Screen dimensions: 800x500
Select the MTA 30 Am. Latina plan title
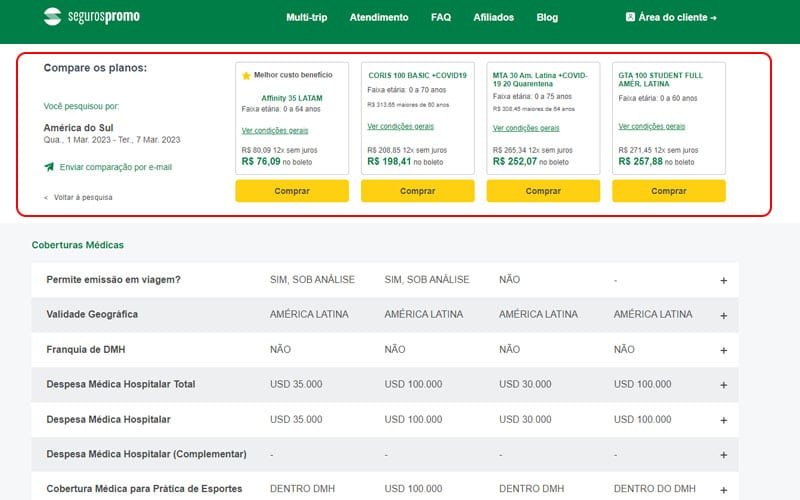pyautogui.click(x=540, y=80)
